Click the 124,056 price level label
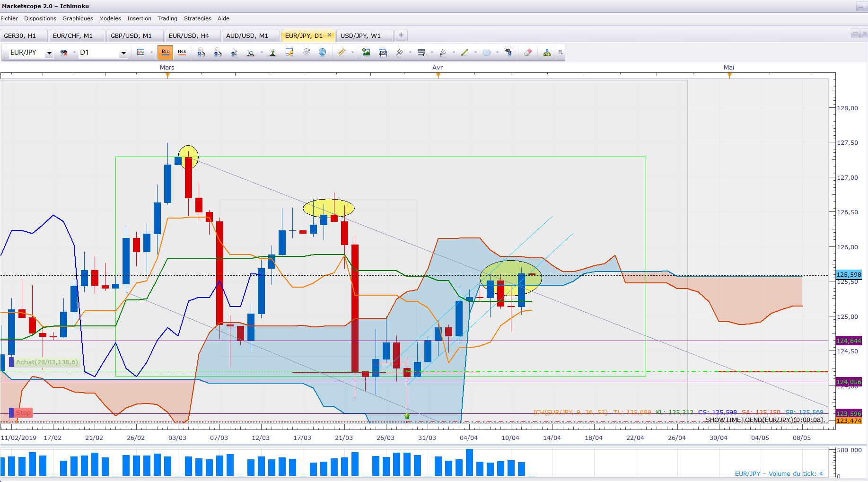868x482 pixels. [849, 382]
